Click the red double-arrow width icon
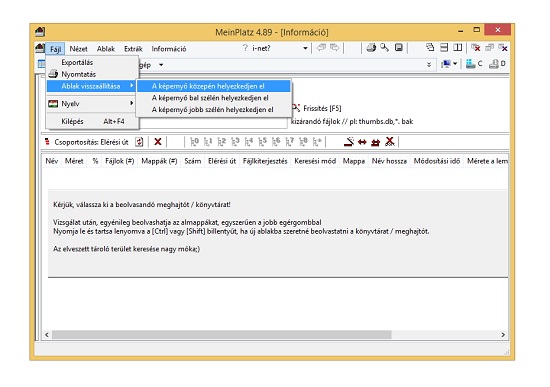Image resolution: width=550 pixels, height=387 pixels. tap(362, 142)
